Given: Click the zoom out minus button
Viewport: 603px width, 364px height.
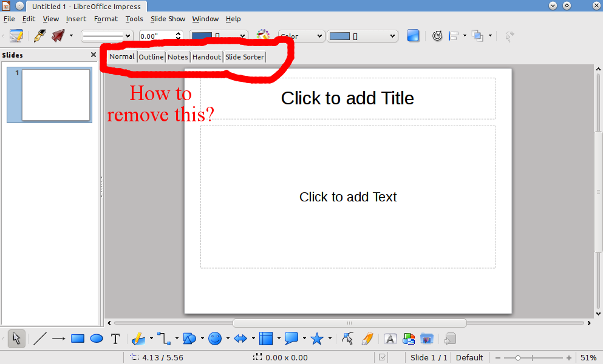Looking at the screenshot, I should 497,358.
